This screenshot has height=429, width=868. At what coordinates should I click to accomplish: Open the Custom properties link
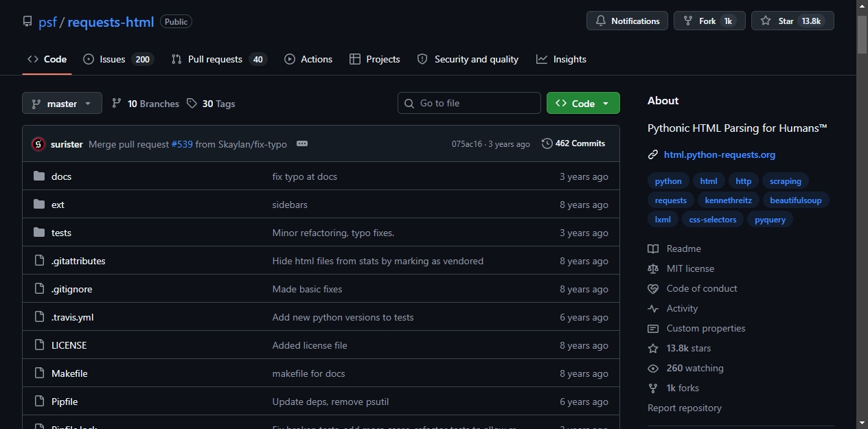(697, 328)
